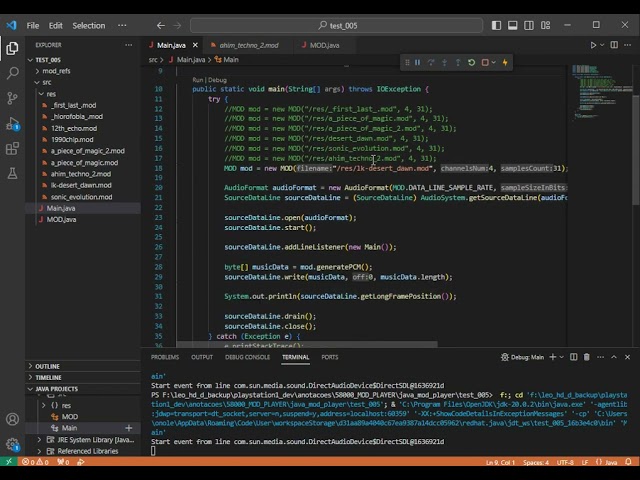The height and width of the screenshot is (480, 640).
Task: Open Run and Debug view
Action: pyautogui.click(x=12, y=123)
